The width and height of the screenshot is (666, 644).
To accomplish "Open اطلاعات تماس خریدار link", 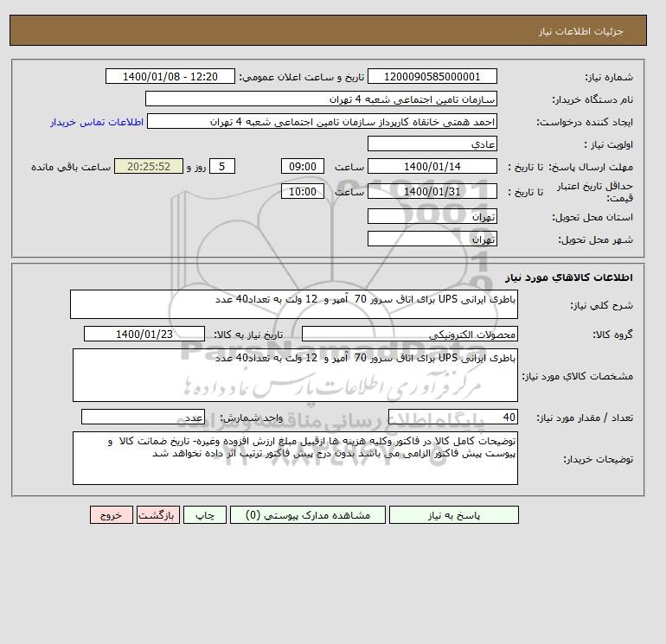I will 97,122.
